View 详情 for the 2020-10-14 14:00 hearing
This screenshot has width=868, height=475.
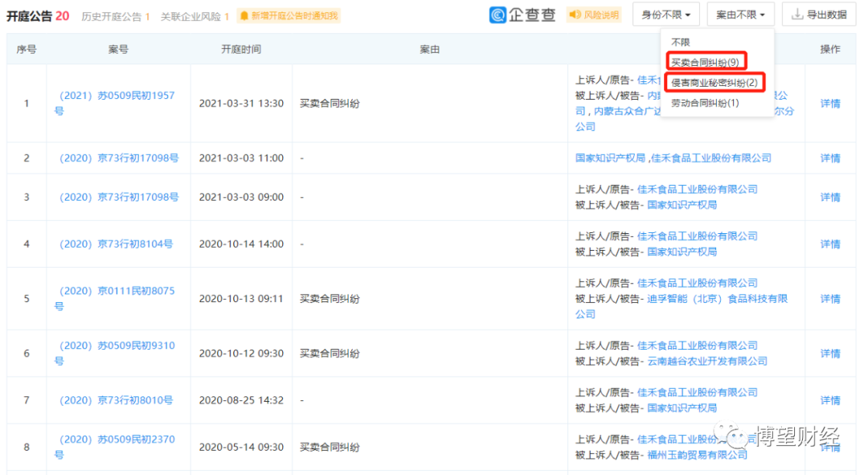point(829,244)
